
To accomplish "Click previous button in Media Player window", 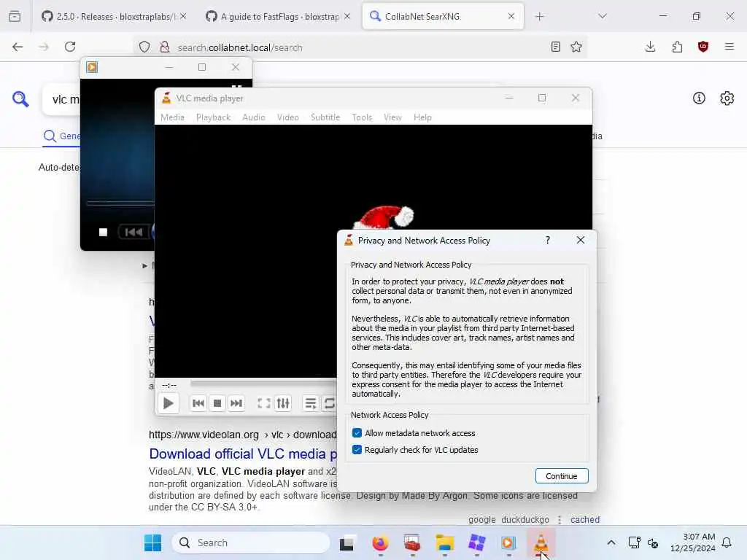I will point(133,232).
